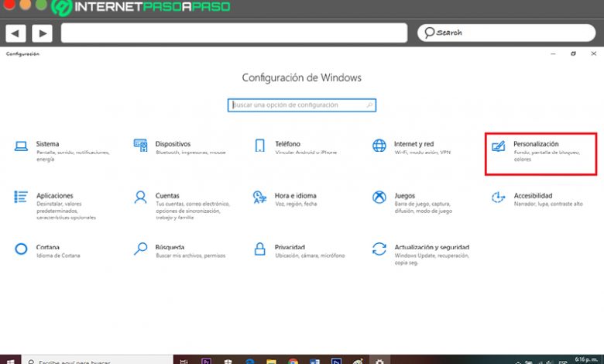This screenshot has width=604, height=364.
Task: Open the Cortana circle icon
Action: [x=21, y=249]
